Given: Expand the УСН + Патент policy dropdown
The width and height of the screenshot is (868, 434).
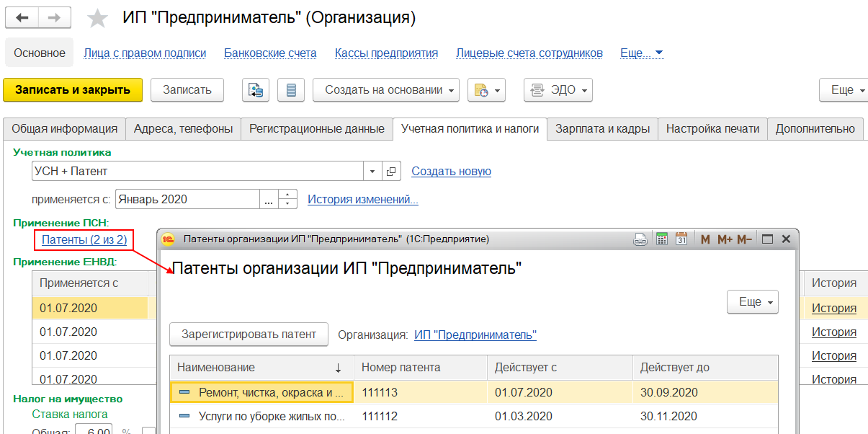Looking at the screenshot, I should [x=372, y=172].
